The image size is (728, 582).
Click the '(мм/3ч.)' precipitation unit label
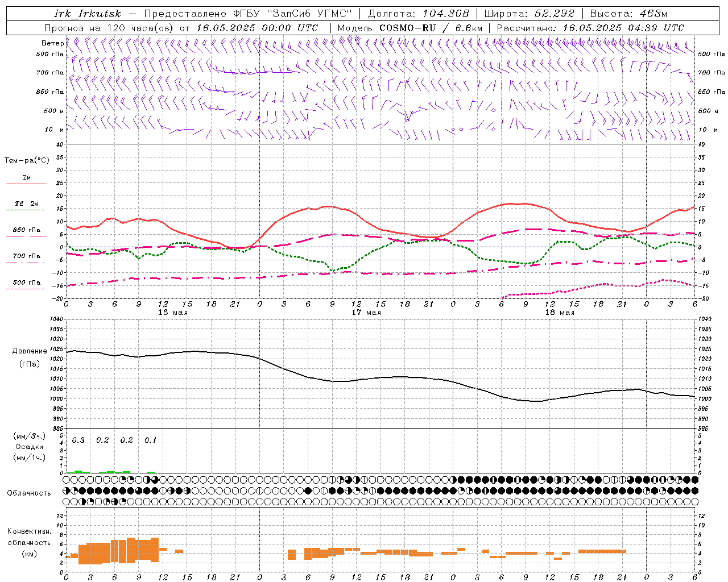coord(29,436)
